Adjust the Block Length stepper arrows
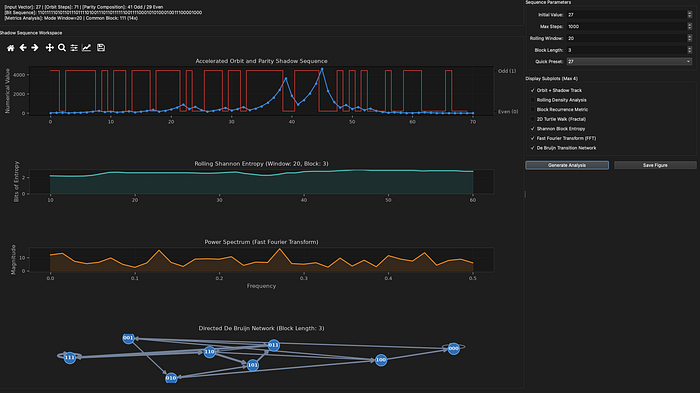The height and width of the screenshot is (393, 700). pyautogui.click(x=690, y=50)
